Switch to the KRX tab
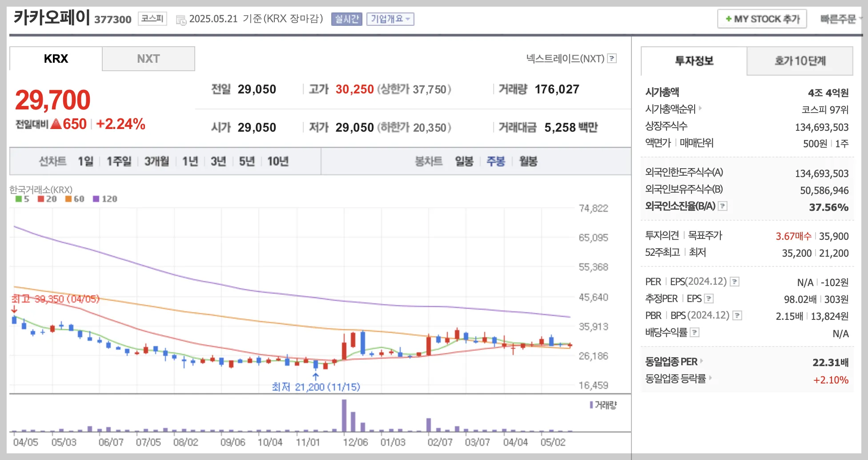Screen dimensions: 868x460 [56, 59]
